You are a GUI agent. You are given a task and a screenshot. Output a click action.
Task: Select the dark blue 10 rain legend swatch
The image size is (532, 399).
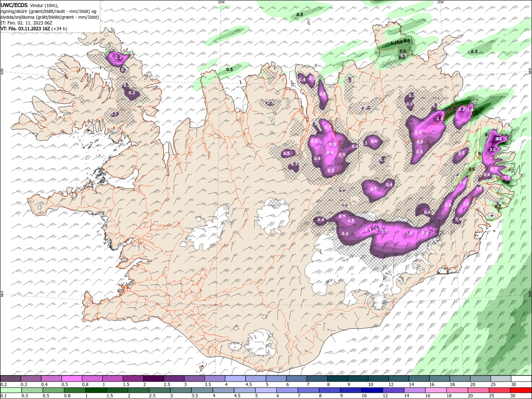point(372,390)
